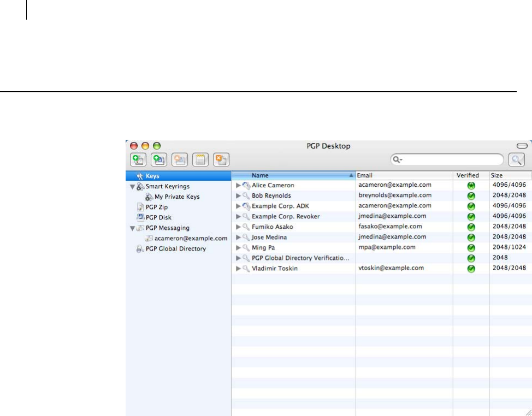Click Ming Pa's verified icon
Image resolution: width=532 pixels, height=416 pixels.
pyautogui.click(x=471, y=248)
